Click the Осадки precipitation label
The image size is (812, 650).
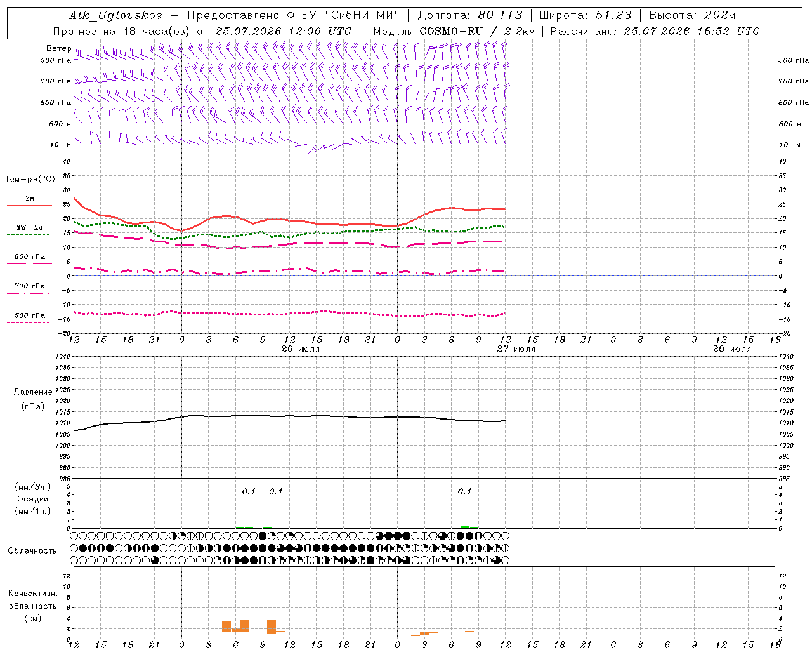click(32, 499)
